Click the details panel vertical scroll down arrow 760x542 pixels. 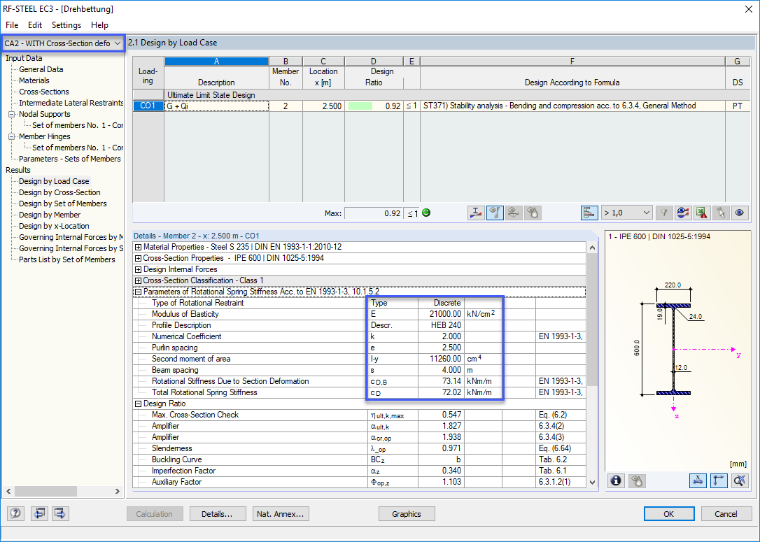[592, 482]
